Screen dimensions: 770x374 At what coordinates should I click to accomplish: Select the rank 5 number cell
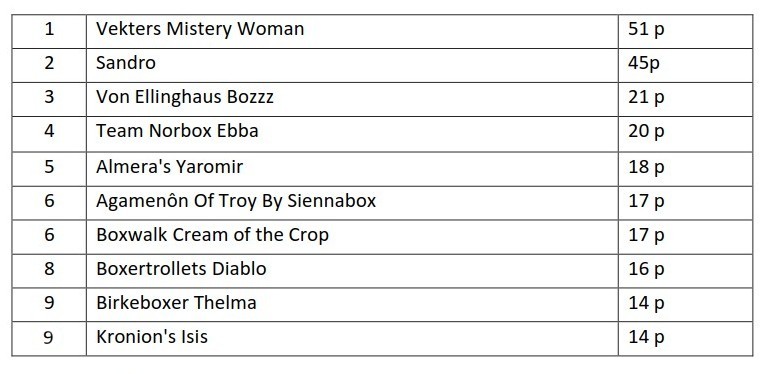(x=49, y=169)
